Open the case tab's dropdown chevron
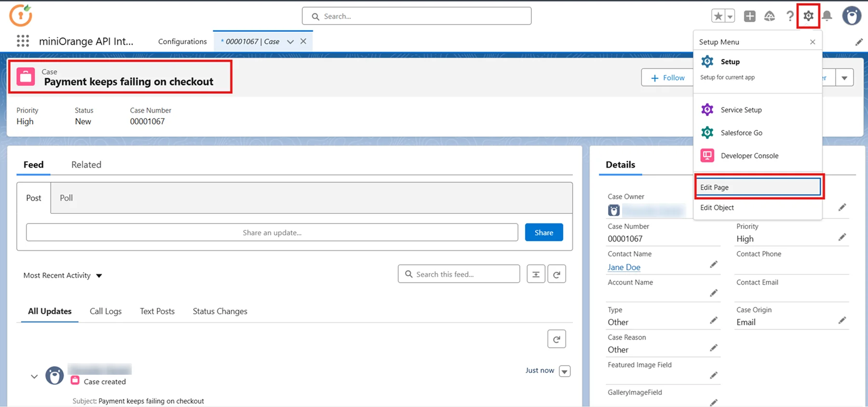868x407 pixels. tap(290, 41)
